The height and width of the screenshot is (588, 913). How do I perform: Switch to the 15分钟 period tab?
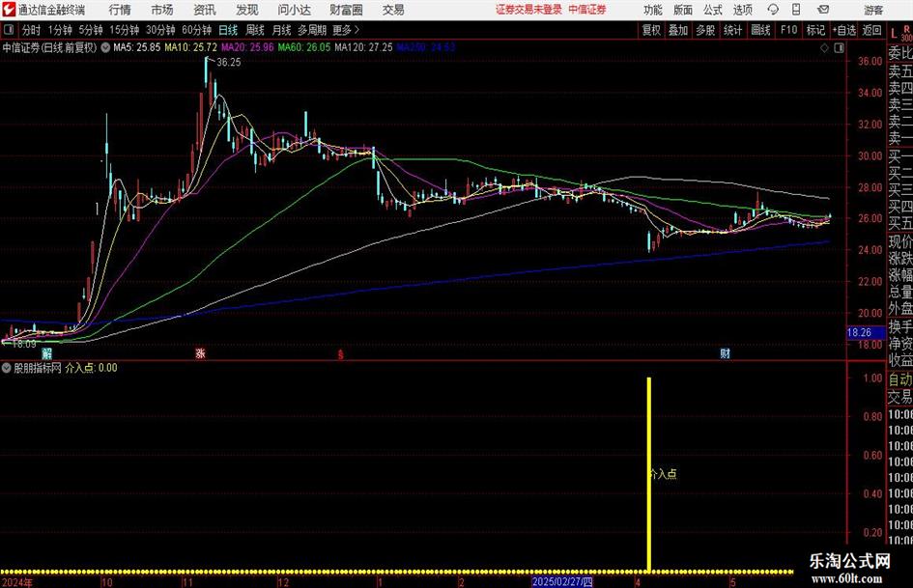click(125, 30)
